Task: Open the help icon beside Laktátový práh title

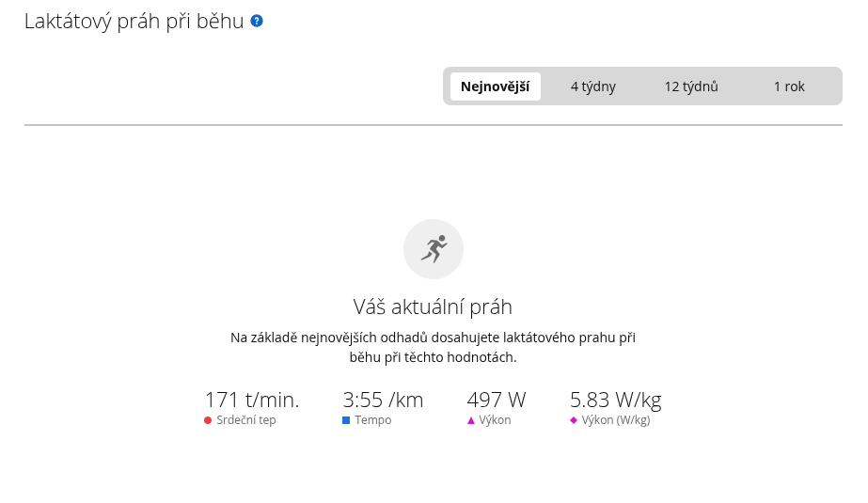Action: click(257, 21)
